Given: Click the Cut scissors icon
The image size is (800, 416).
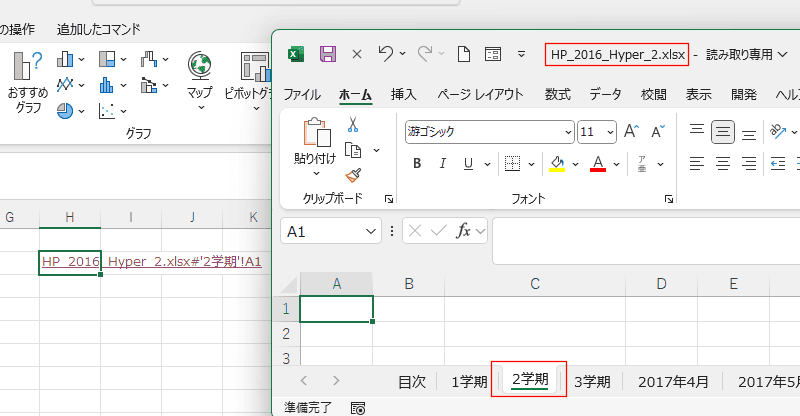Looking at the screenshot, I should pyautogui.click(x=352, y=125).
